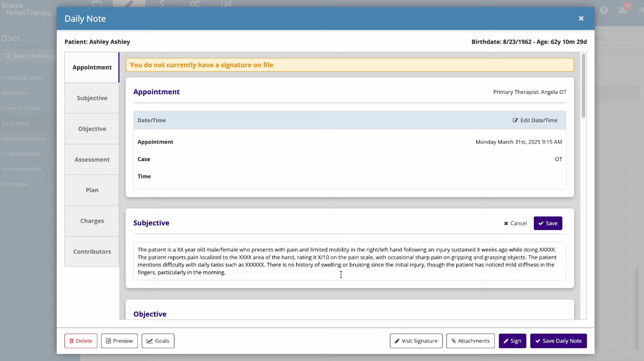Image resolution: width=644 pixels, height=361 pixels.
Task: Click the Edit Date/Time pencil icon
Action: coord(515,120)
